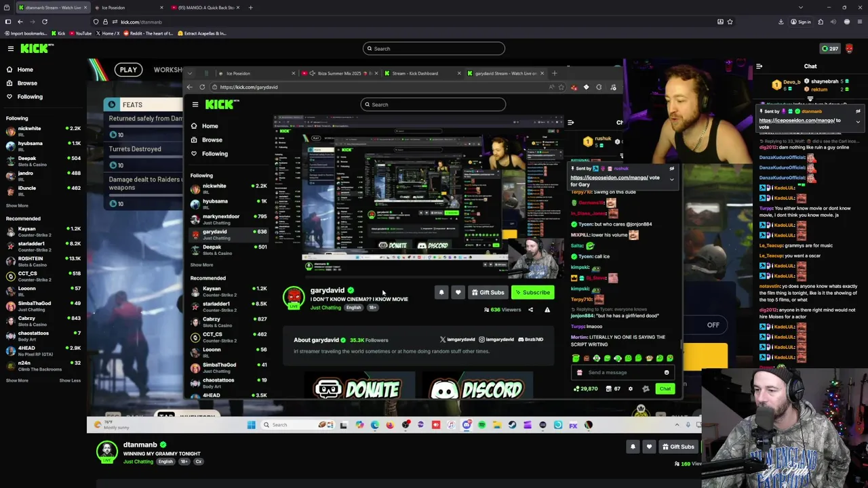Toggle dtanmanb notification bell
The width and height of the screenshot is (868, 488).
click(633, 447)
